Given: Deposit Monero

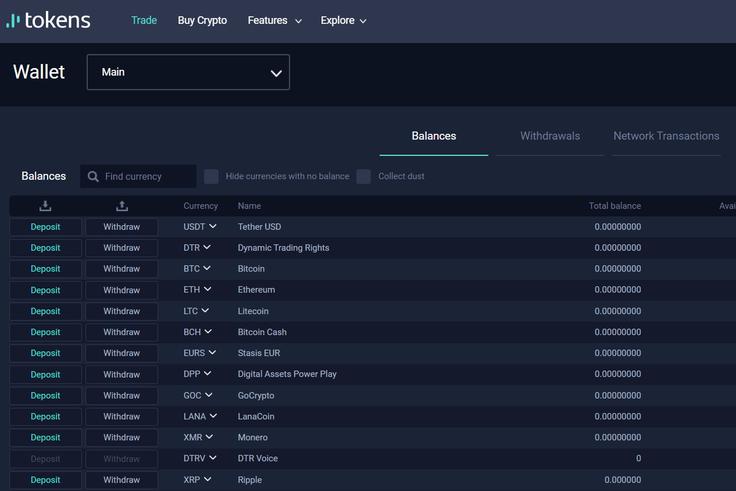Looking at the screenshot, I should coord(46,437).
